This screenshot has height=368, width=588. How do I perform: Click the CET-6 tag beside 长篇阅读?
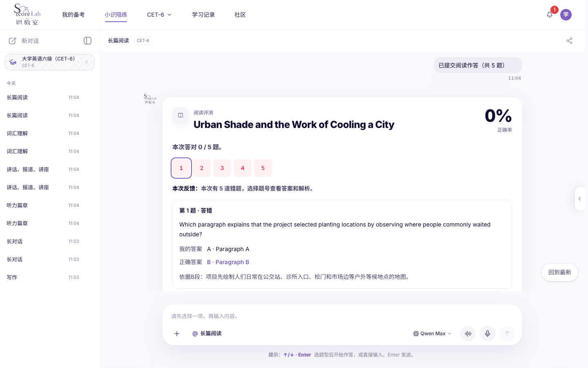[x=143, y=40]
